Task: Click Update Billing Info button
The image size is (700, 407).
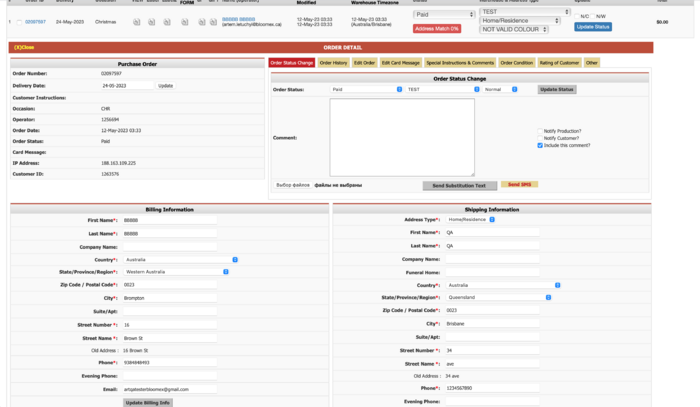Action: click(x=148, y=403)
